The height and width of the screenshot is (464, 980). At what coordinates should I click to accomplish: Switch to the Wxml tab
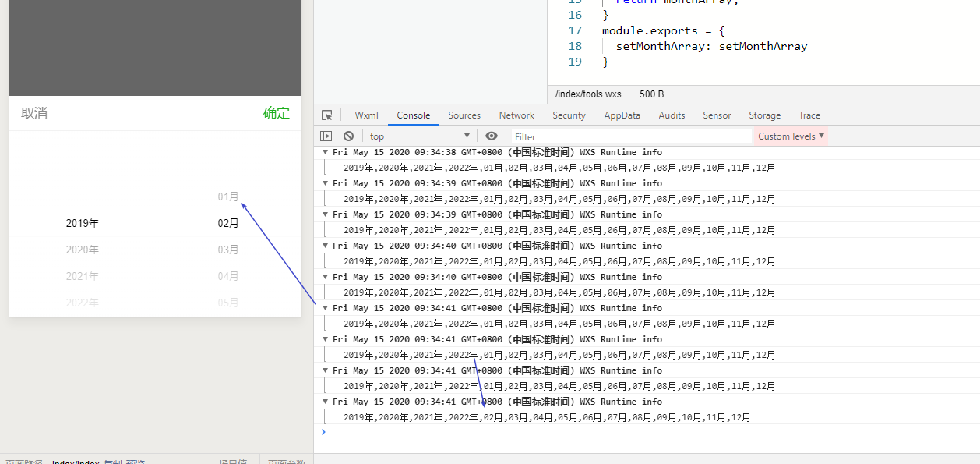coord(366,115)
